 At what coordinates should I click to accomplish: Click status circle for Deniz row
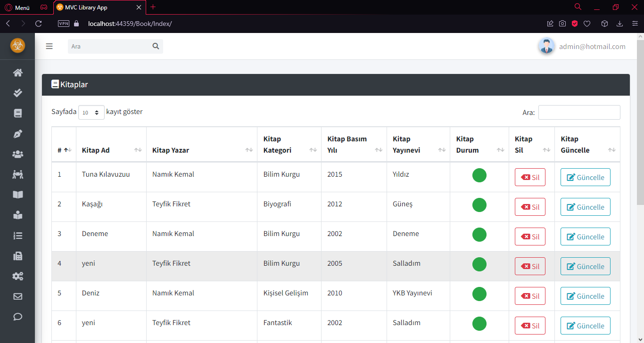tap(479, 294)
